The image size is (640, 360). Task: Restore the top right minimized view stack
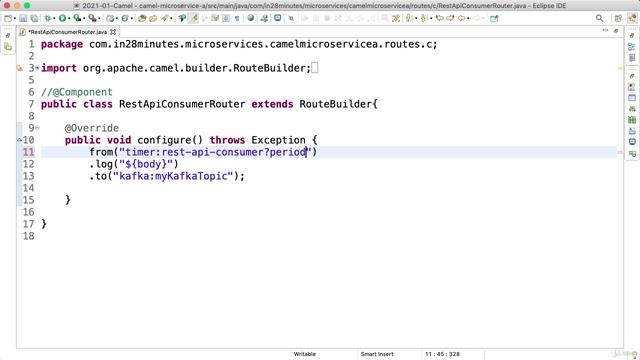tap(632, 36)
